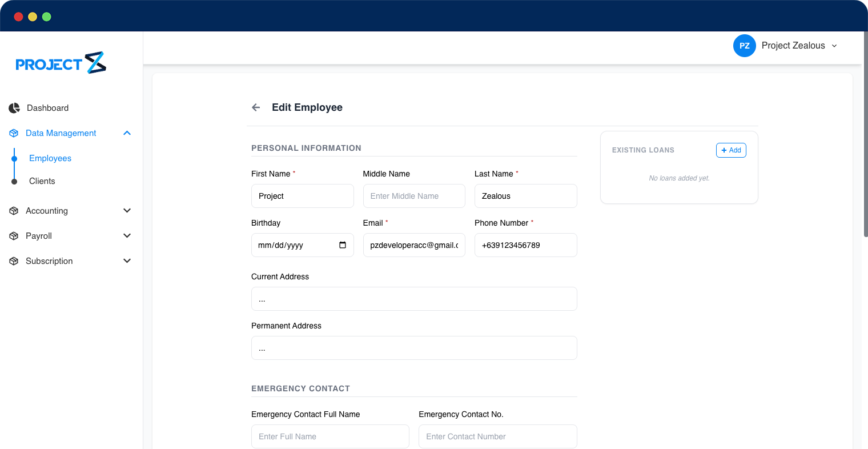868x449 pixels.
Task: Click the 'No loans added yet.' text
Action: click(x=679, y=178)
